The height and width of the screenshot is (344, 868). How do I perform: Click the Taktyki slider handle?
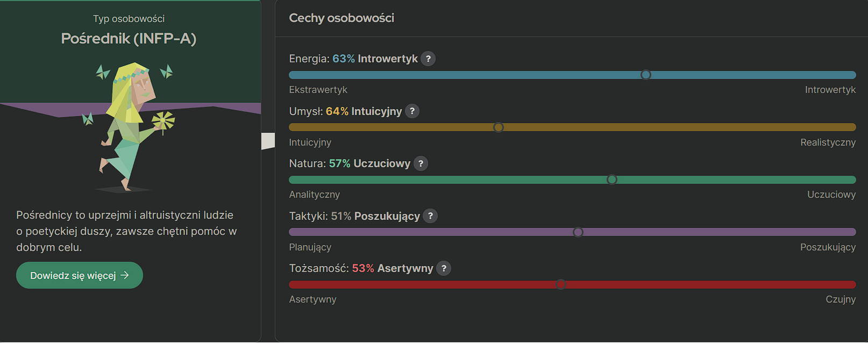578,232
